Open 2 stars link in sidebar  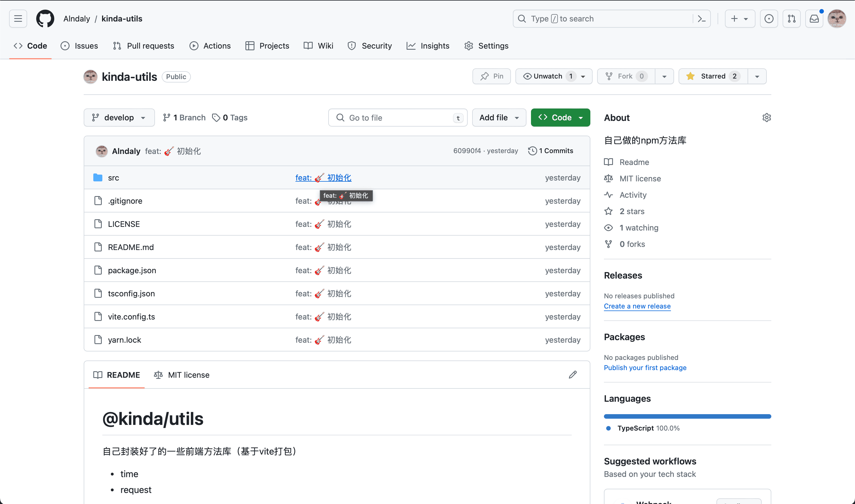click(x=624, y=211)
